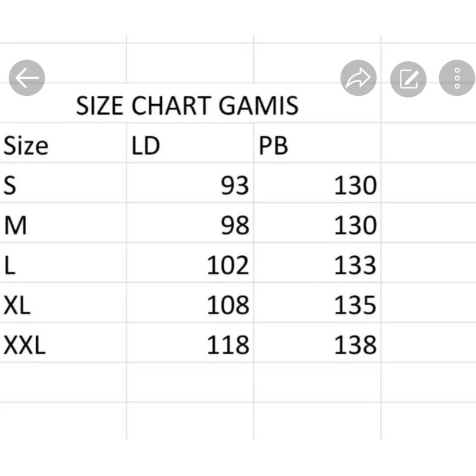Select the XL size cell
The width and height of the screenshot is (476, 476).
17,305
